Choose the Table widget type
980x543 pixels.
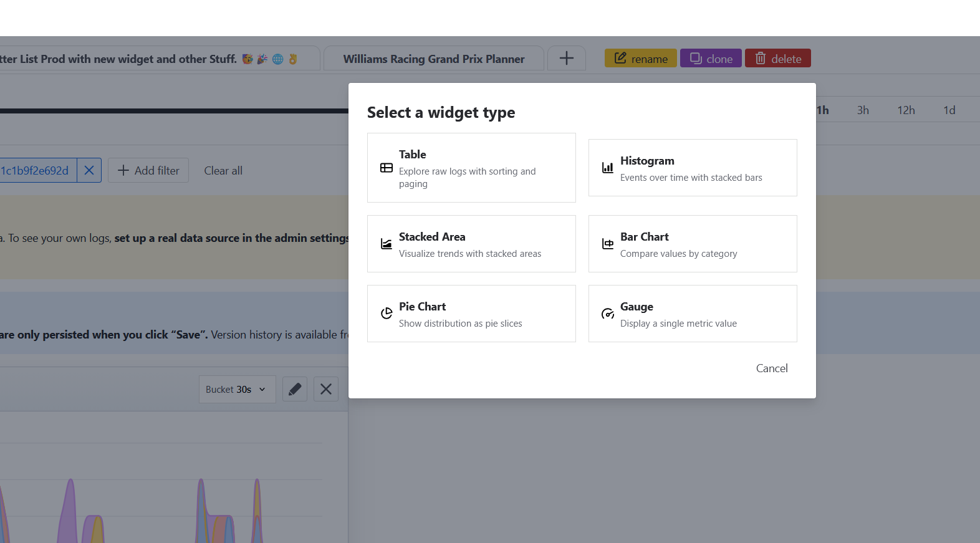(x=471, y=168)
